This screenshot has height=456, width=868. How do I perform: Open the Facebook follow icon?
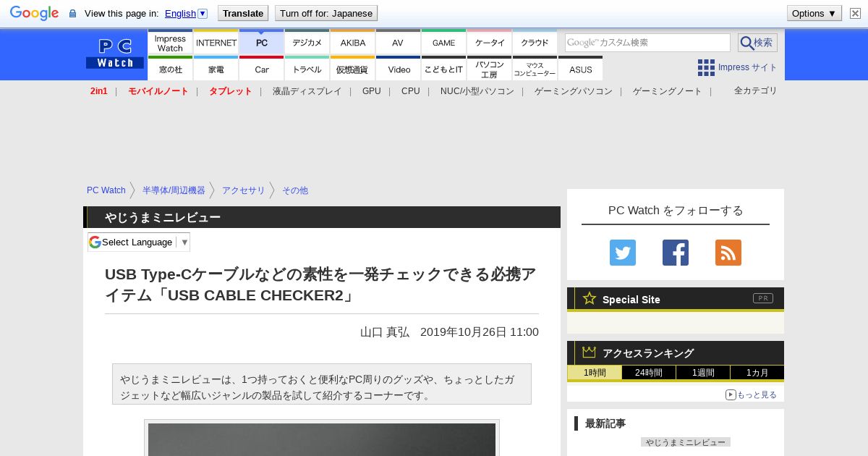point(676,253)
